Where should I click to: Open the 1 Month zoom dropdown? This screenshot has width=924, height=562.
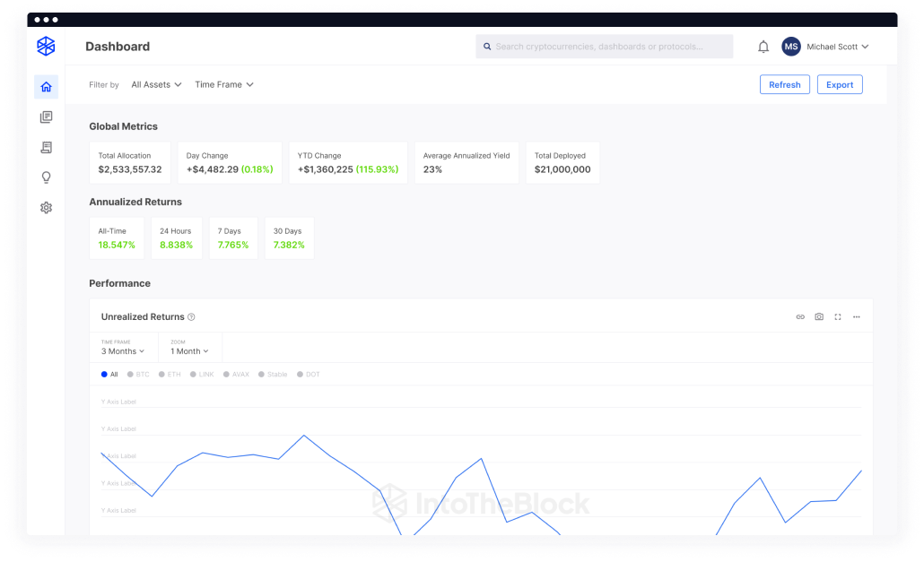pos(189,351)
